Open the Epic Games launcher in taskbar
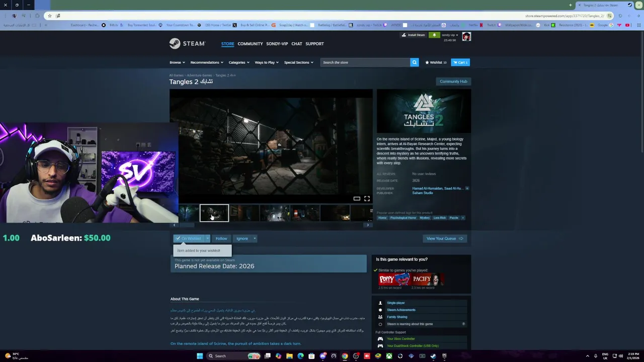This screenshot has height=362, width=644. pyautogui.click(x=444, y=356)
